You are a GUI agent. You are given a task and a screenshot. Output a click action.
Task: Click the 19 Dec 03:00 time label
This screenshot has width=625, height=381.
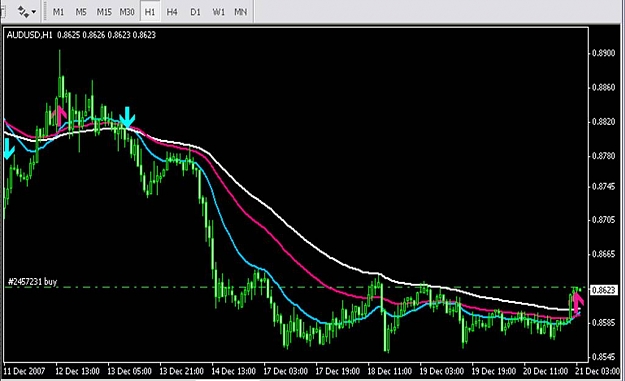442,371
